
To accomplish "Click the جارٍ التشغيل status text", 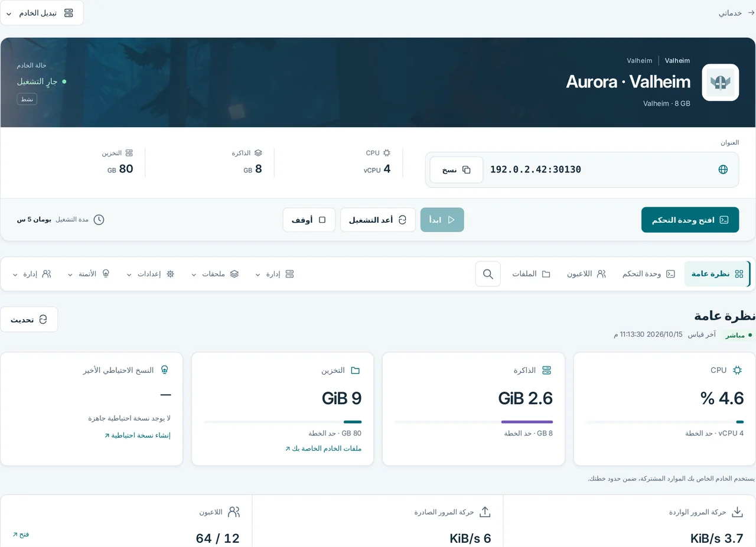I will pyautogui.click(x=38, y=82).
